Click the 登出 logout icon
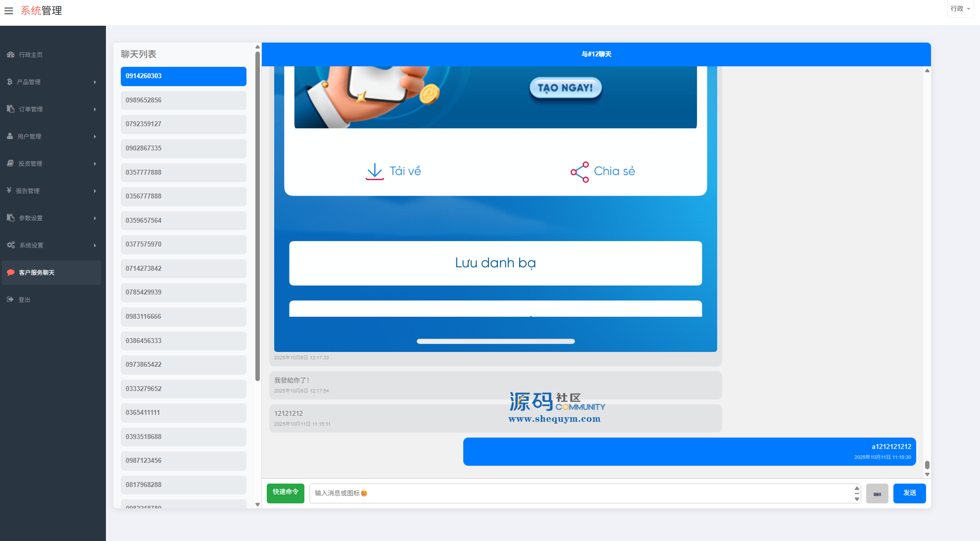The image size is (980, 541). pos(10,299)
